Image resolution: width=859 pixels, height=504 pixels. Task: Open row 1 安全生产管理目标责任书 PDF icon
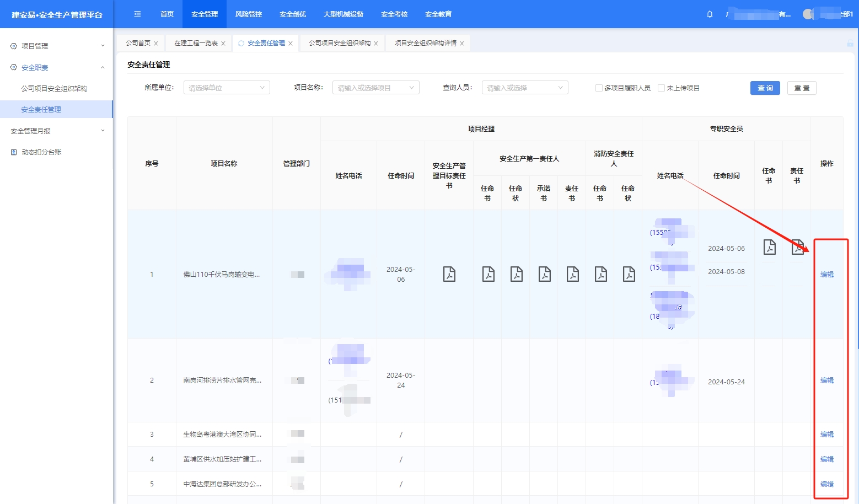tap(449, 274)
